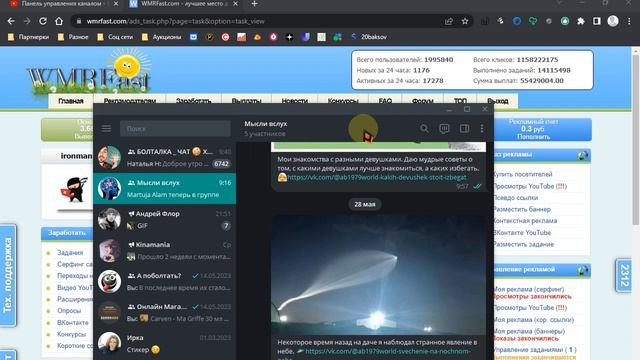
Task: Reload the WMRFast page
Action: click(x=43, y=21)
